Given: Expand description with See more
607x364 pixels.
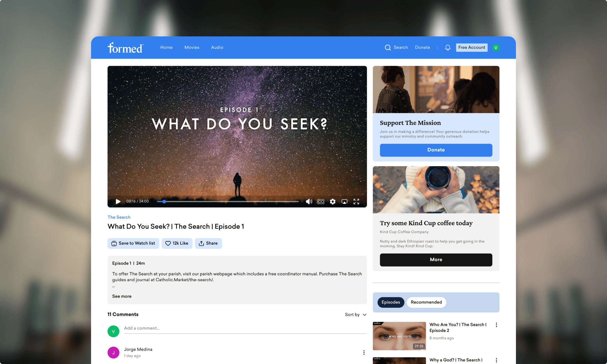Looking at the screenshot, I should (x=122, y=296).
